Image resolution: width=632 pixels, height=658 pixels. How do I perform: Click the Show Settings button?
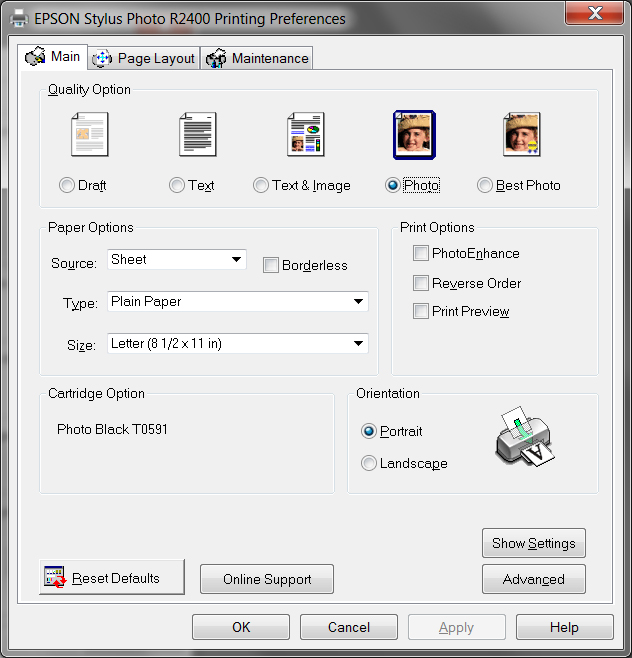click(534, 543)
